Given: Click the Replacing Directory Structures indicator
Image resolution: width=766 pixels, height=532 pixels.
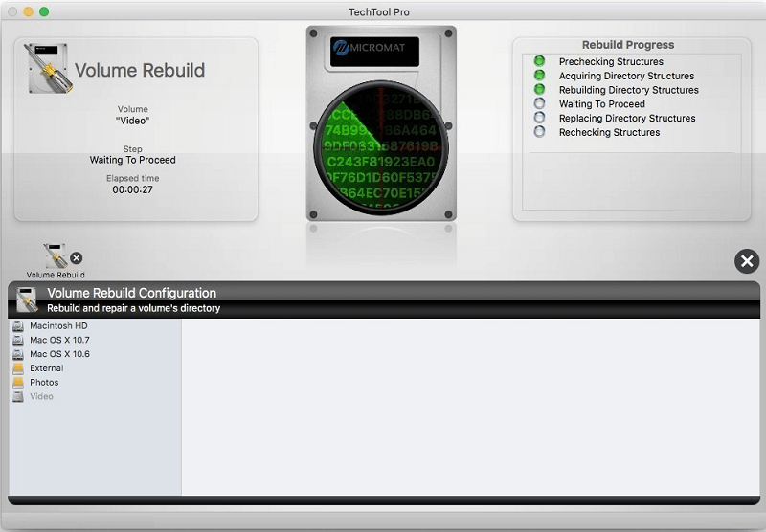Looking at the screenshot, I should pos(539,119).
